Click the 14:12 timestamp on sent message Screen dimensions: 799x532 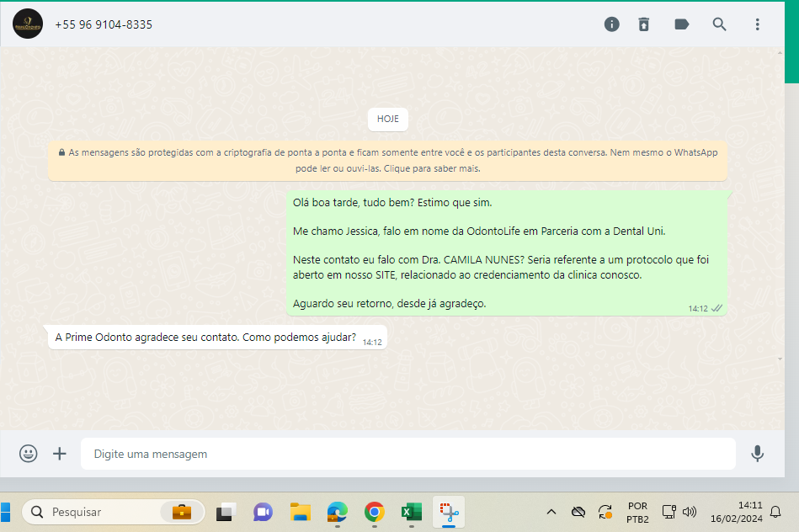tap(698, 308)
